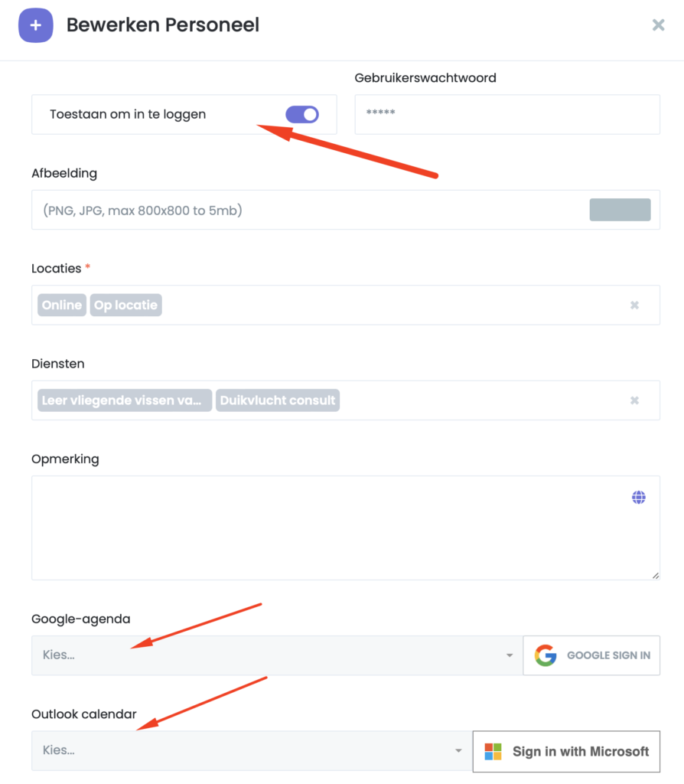Click the dropdown arrow in Google-agenda field
The image size is (684, 784).
510,656
